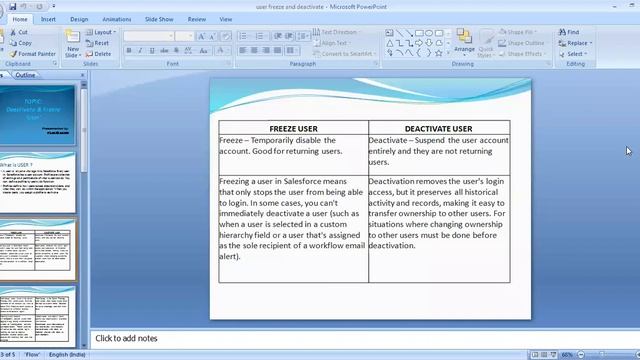
Task: Undo the last action
Action: coord(24,7)
